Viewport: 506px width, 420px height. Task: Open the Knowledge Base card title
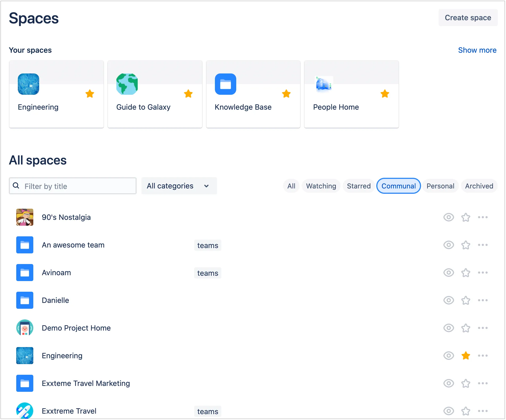pos(243,107)
